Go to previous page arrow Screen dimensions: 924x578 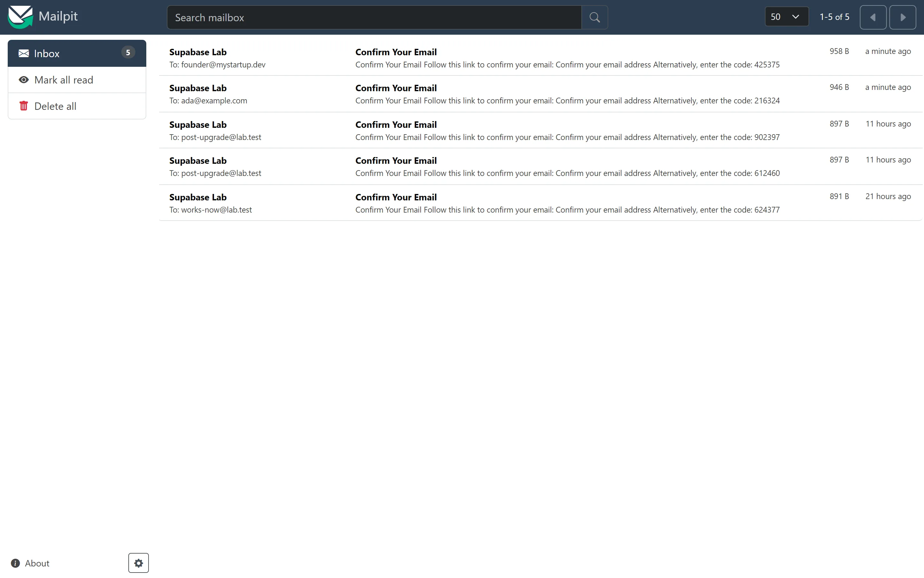click(x=873, y=17)
